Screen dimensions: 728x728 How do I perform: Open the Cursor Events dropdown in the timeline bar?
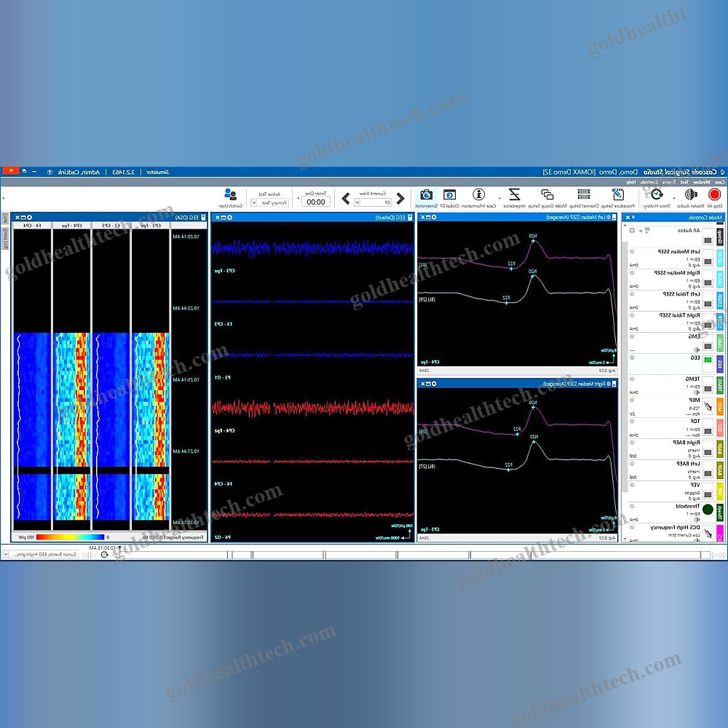point(39,554)
